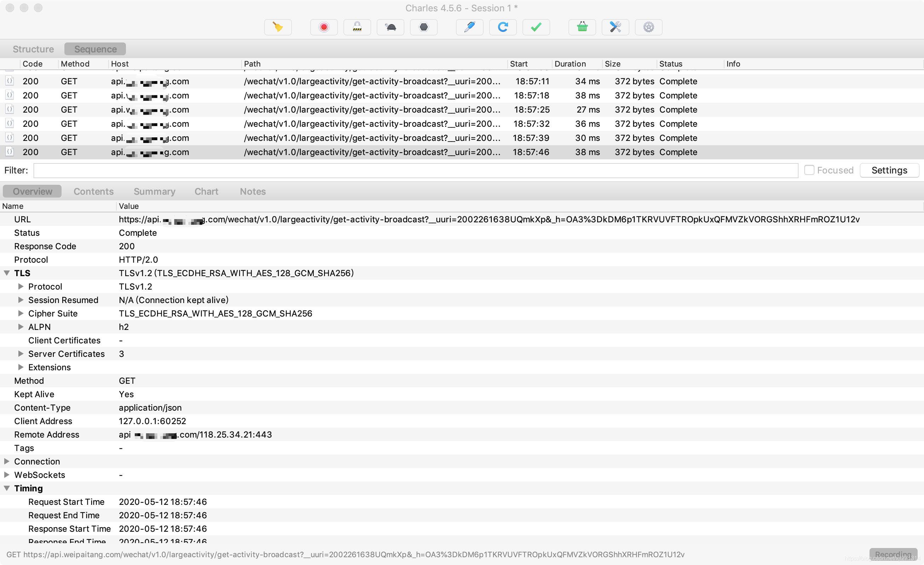The height and width of the screenshot is (565, 924).
Task: Collapse the TLS section
Action: (x=7, y=273)
